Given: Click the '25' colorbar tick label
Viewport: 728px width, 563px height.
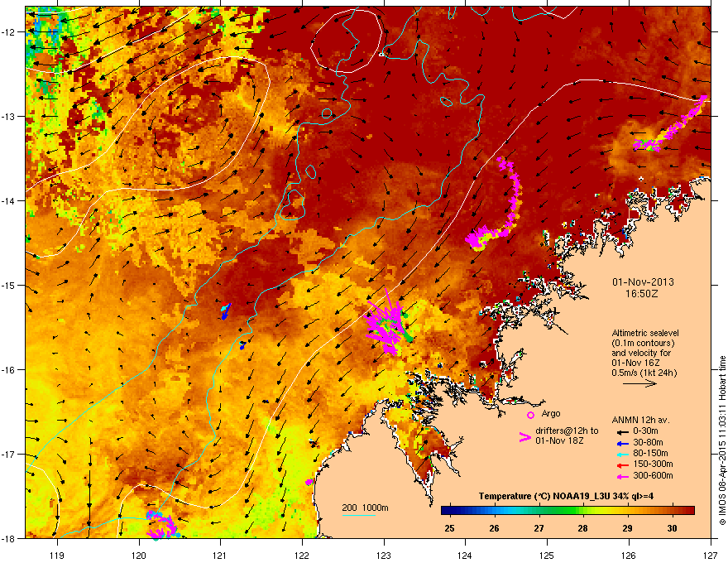Looking at the screenshot, I should [x=449, y=528].
